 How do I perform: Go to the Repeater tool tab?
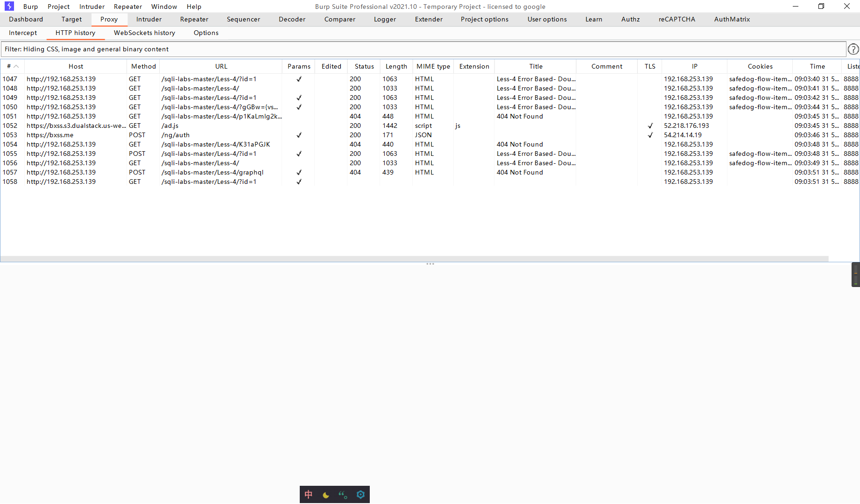pos(194,19)
